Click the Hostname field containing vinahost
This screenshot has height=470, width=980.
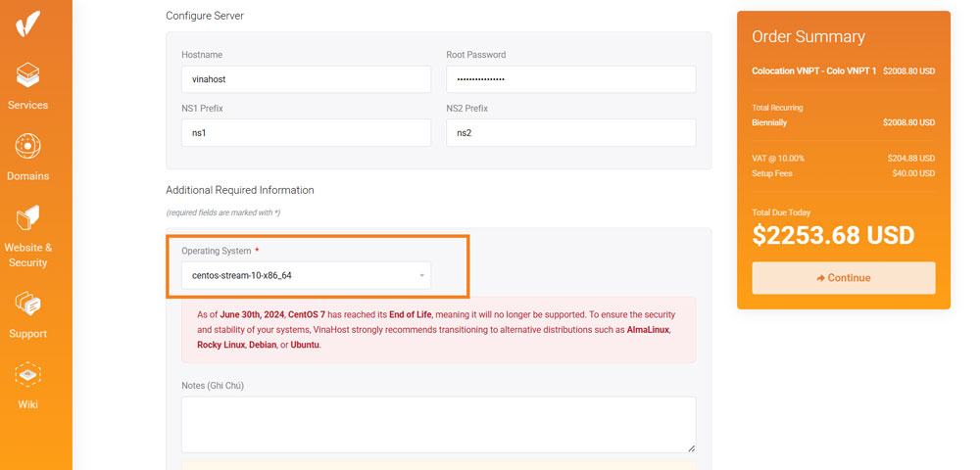tap(306, 79)
